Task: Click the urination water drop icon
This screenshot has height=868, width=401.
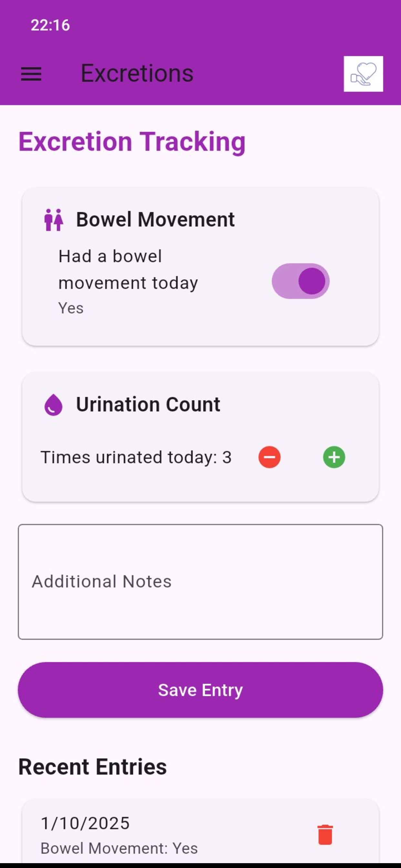Action: pyautogui.click(x=54, y=405)
